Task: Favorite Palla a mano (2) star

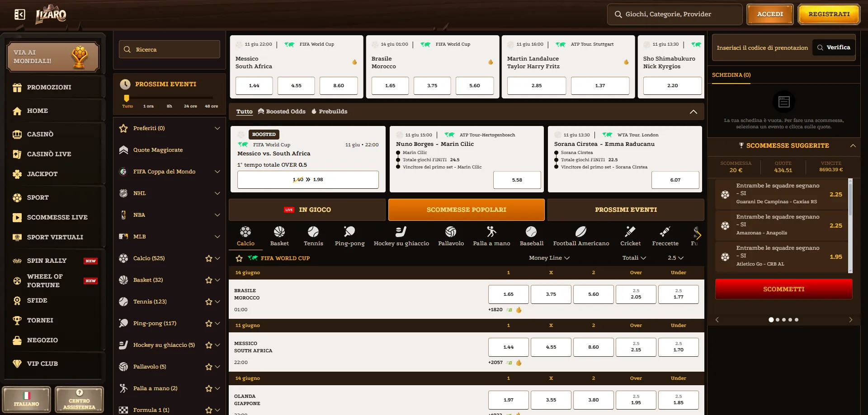Action: (208, 388)
